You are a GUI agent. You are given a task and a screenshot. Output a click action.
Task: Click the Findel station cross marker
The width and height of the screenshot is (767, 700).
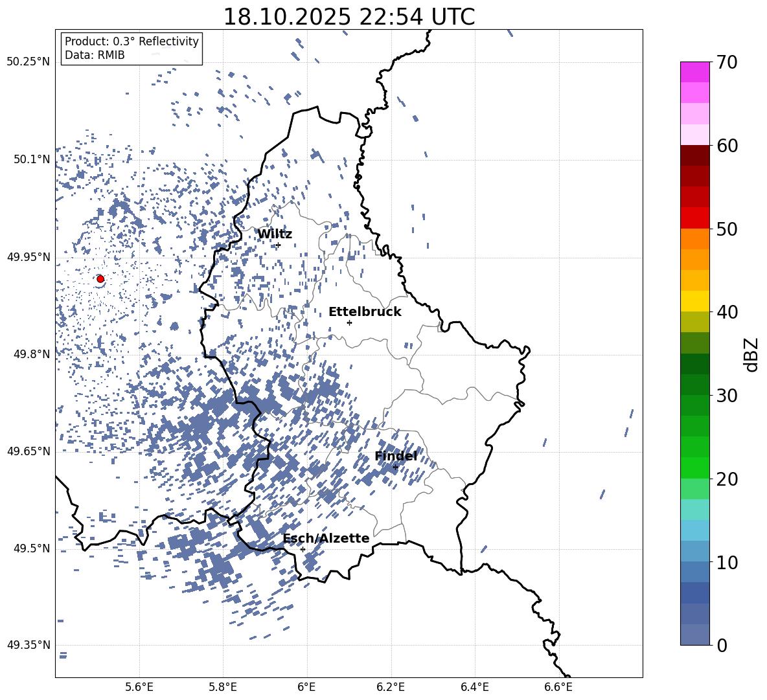395,468
